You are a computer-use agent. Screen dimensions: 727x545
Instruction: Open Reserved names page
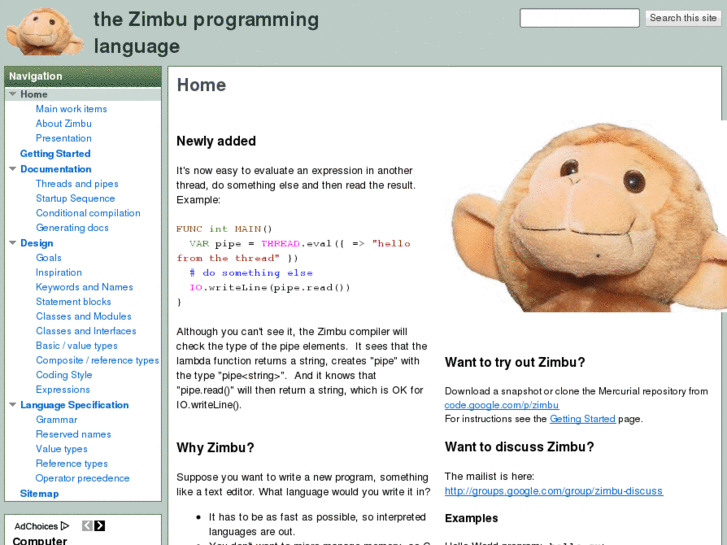73,434
